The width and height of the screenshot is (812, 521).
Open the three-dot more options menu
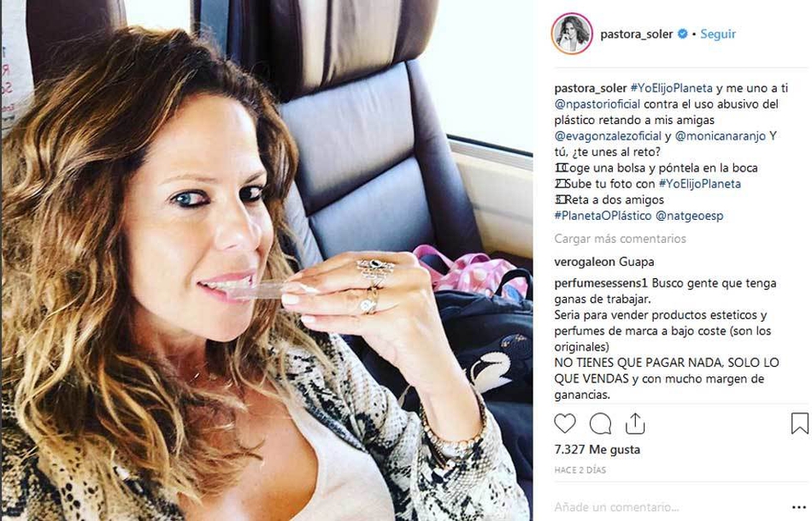click(x=799, y=507)
